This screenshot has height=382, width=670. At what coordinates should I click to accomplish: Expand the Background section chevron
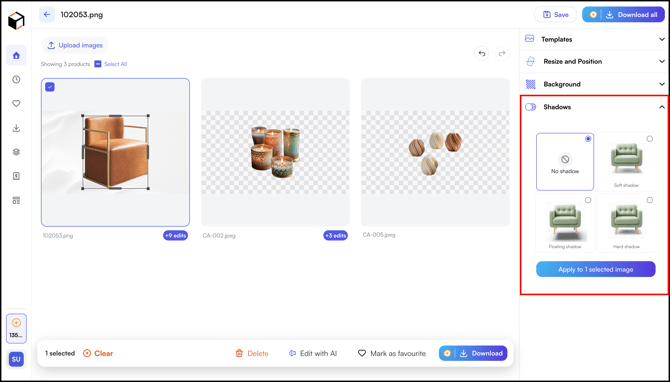coord(662,84)
